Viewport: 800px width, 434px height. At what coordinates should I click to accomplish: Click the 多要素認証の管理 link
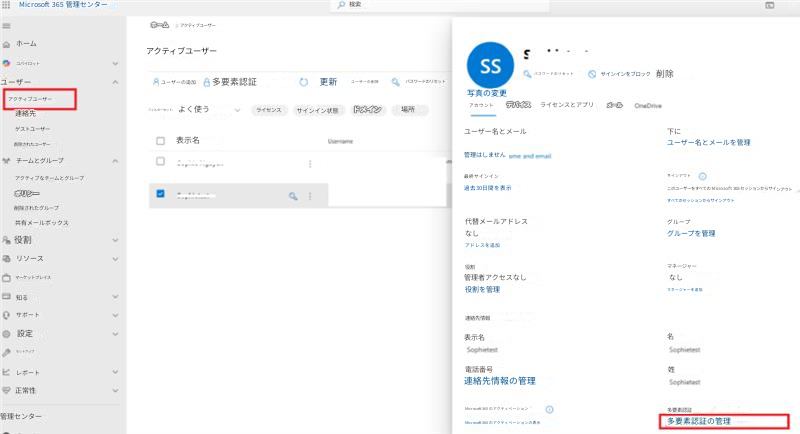tap(699, 421)
